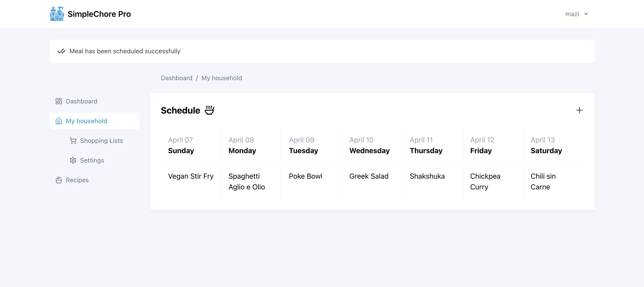Click the Settings gear icon
644x287 pixels.
tap(73, 160)
